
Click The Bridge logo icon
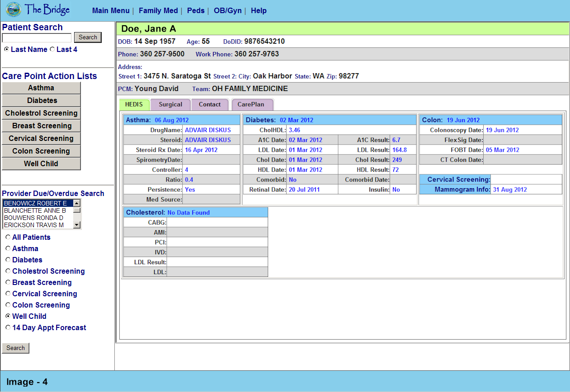14,9
